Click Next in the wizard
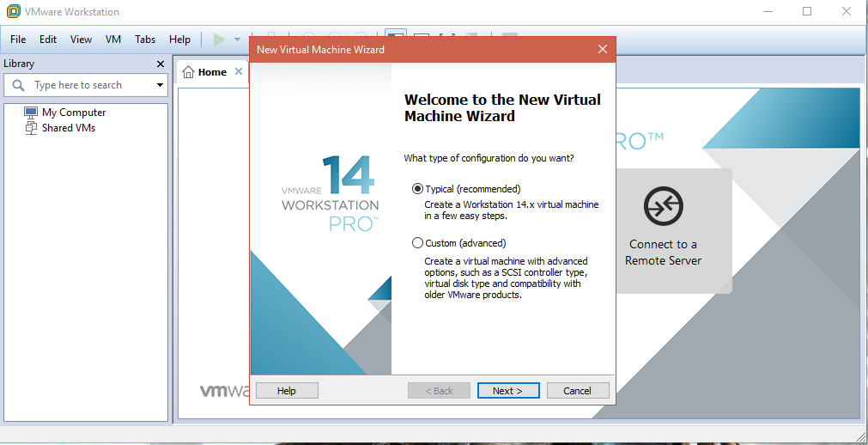Viewport: 868px width, 445px height. click(508, 391)
